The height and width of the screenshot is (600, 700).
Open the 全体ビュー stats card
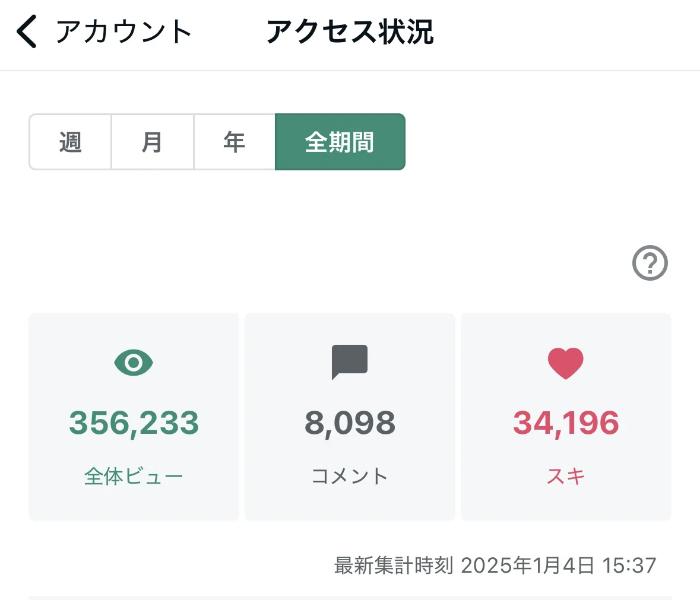(x=134, y=417)
